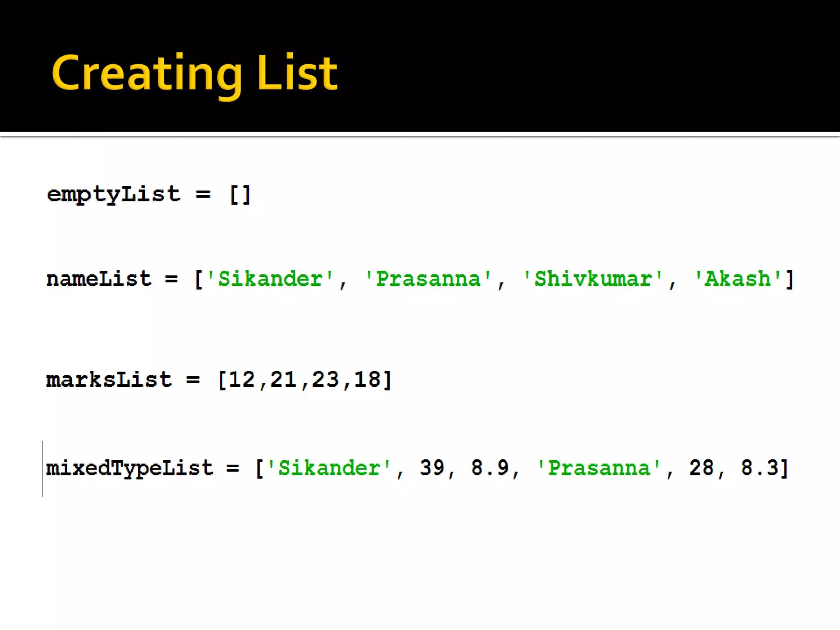
Task: Click the number 23 in marksList
Action: pyautogui.click(x=325, y=379)
